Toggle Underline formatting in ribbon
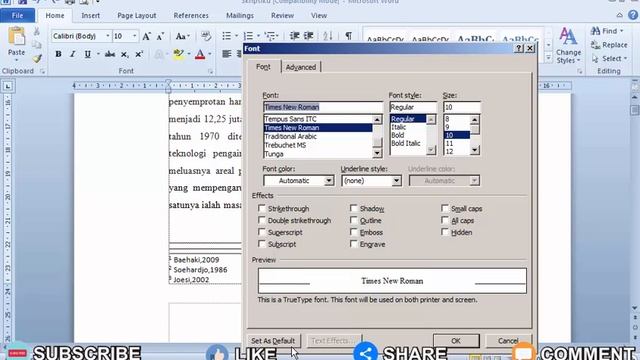Image resolution: width=640 pixels, height=360 pixels. [87, 54]
